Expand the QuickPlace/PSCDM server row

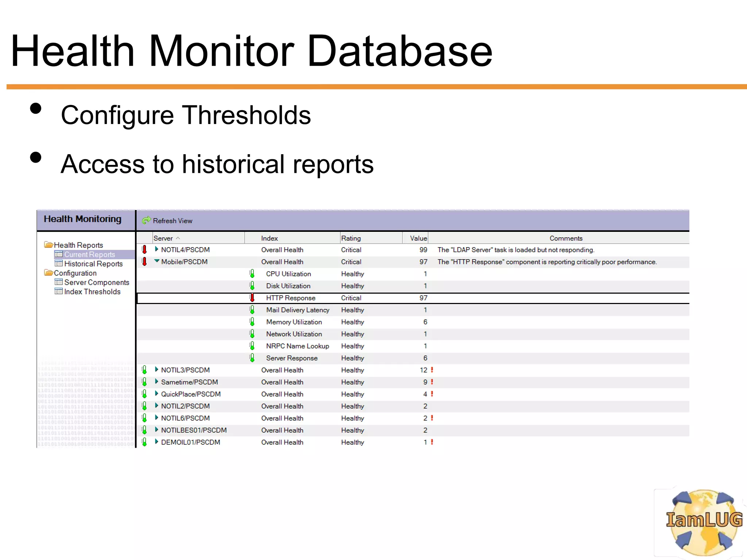coord(156,393)
